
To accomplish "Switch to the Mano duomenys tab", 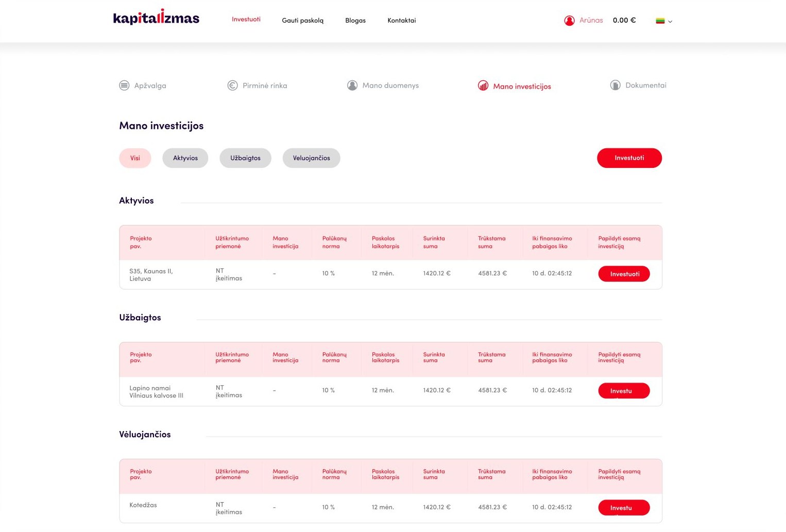I will point(390,86).
